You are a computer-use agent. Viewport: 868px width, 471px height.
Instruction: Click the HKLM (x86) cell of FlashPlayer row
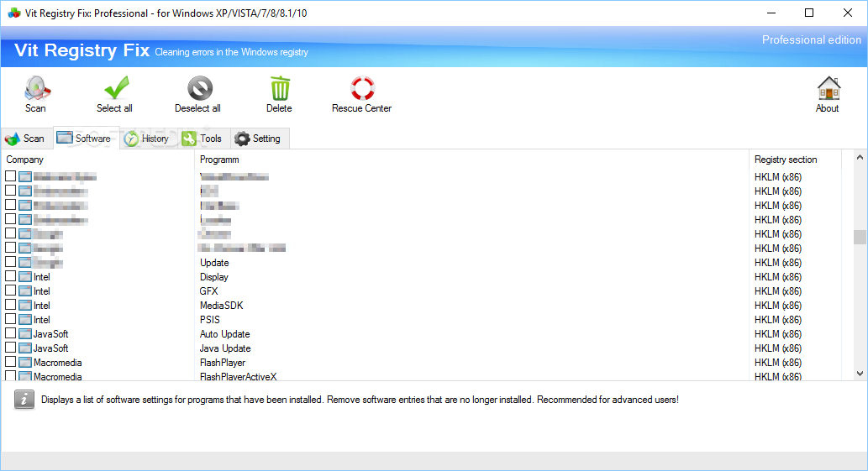coord(778,364)
